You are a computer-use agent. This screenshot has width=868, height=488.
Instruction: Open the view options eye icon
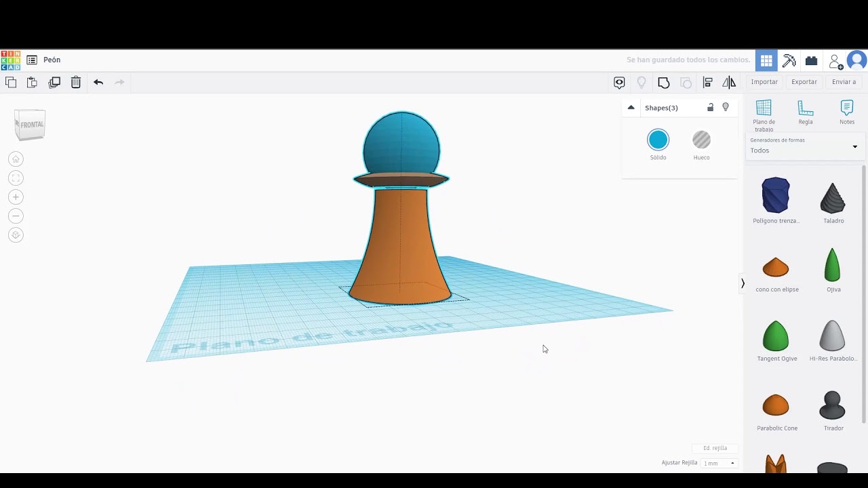pos(619,83)
